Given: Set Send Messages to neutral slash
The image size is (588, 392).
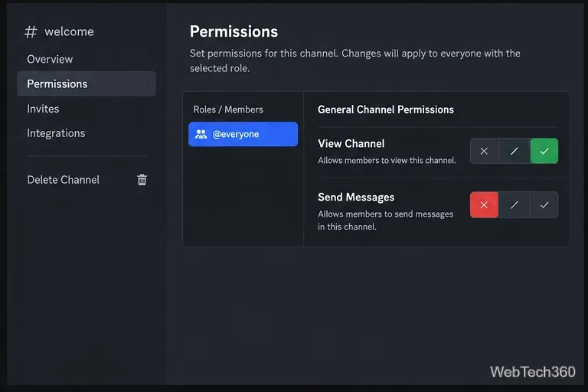Looking at the screenshot, I should pos(514,205).
